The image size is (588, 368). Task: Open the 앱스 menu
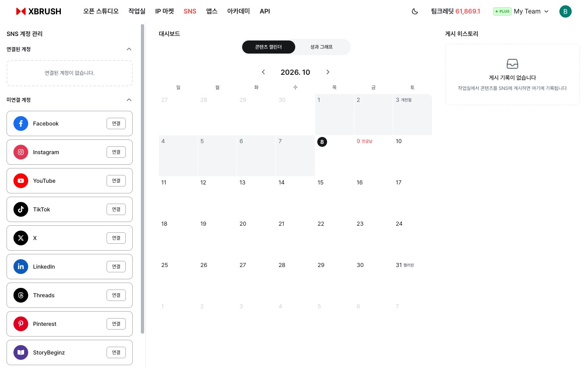(x=212, y=11)
